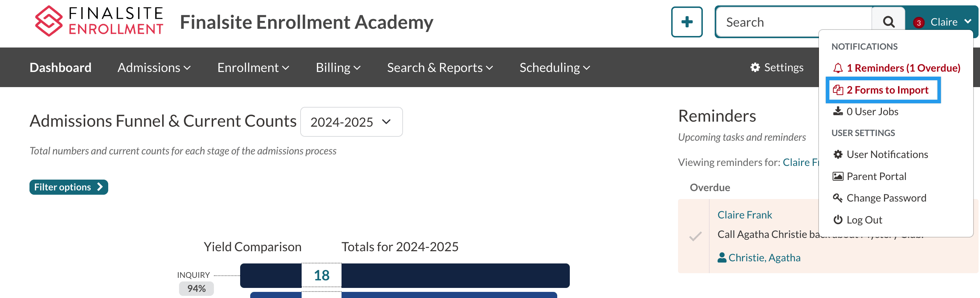
Task: Open Settings via the gear icon
Action: [755, 67]
